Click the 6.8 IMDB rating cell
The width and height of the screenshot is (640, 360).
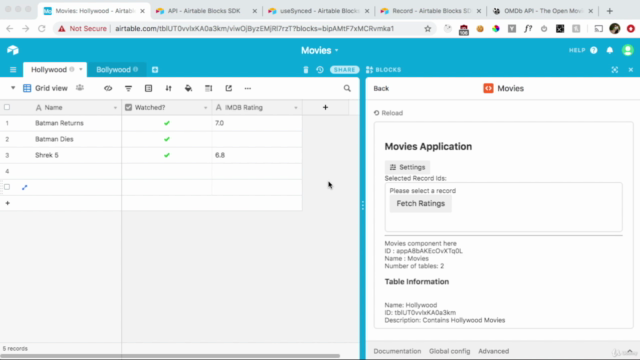pyautogui.click(x=257, y=155)
